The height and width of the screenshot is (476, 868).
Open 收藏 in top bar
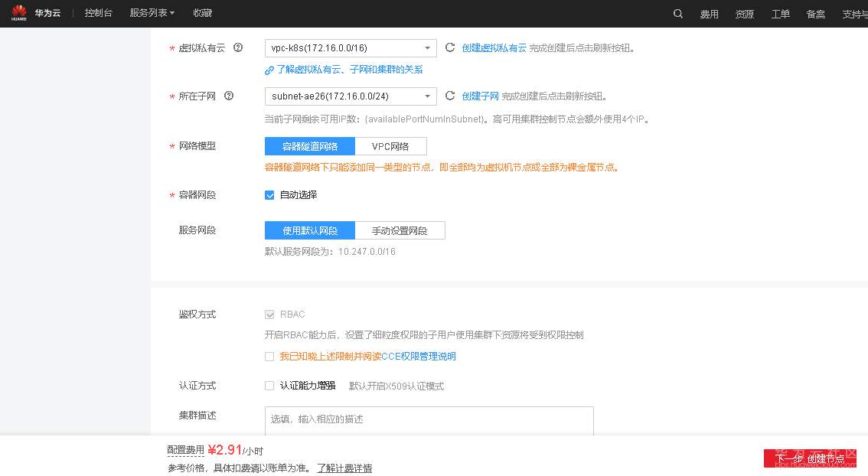pyautogui.click(x=203, y=13)
